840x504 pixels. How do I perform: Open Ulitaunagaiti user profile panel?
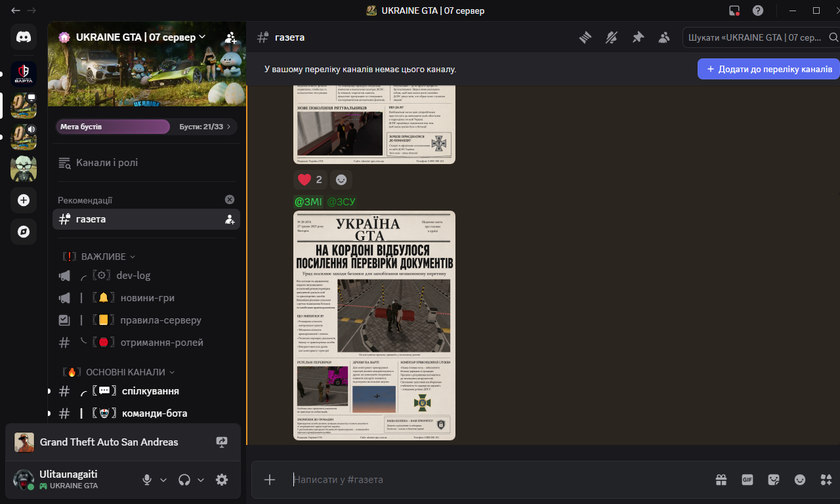72,480
